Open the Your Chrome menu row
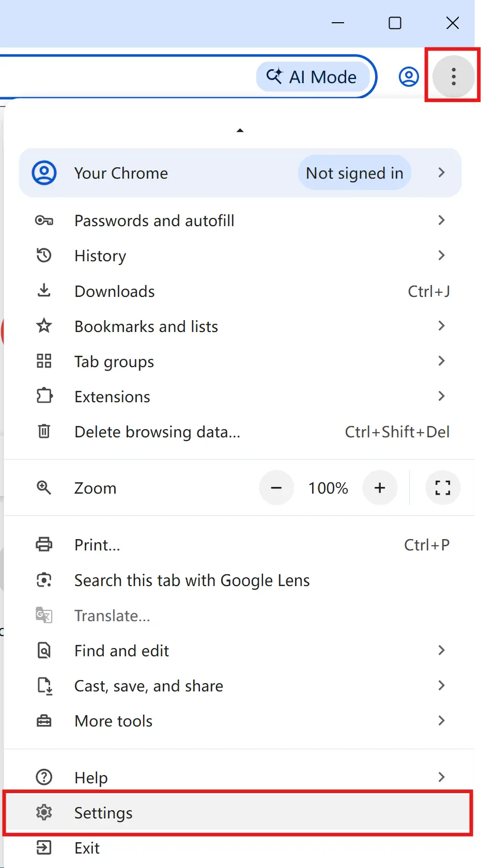Screen dimensions: 481x868 point(240,173)
